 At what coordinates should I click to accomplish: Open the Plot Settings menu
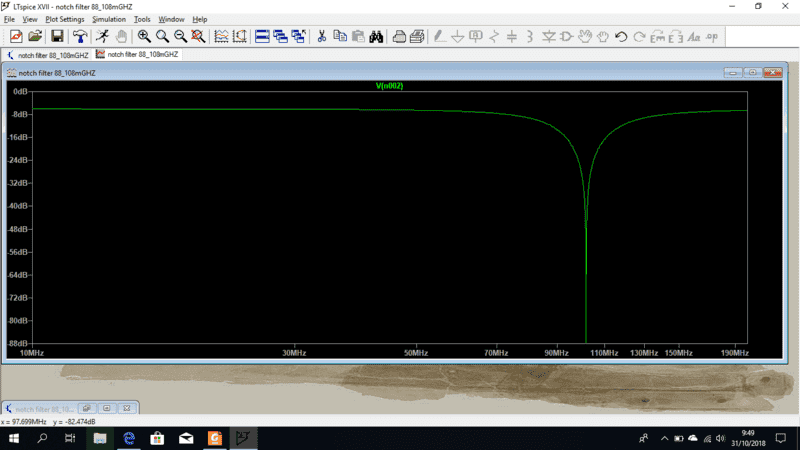(x=65, y=19)
